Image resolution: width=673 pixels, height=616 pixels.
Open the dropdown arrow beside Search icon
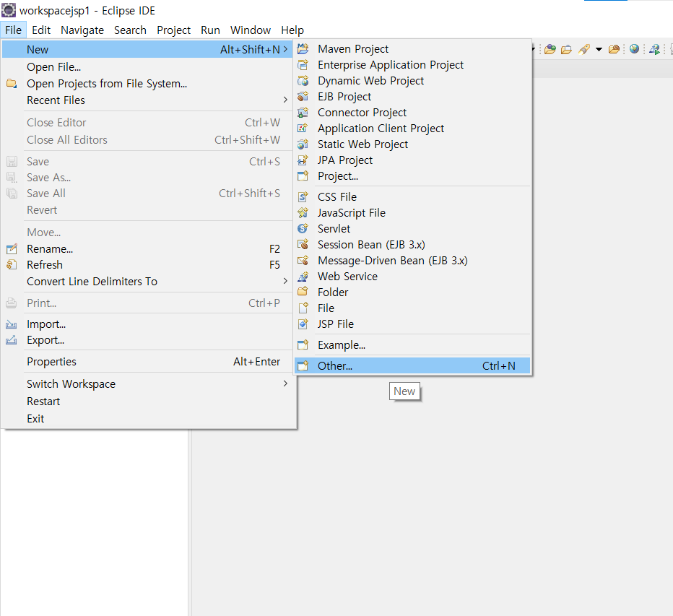(x=599, y=49)
